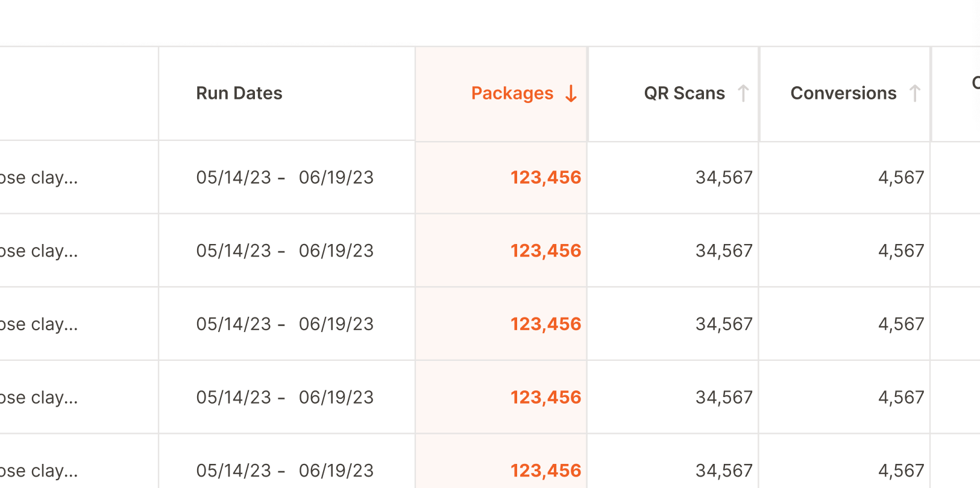Select first row's run dates cell
This screenshot has width=980, height=488.
point(285,178)
